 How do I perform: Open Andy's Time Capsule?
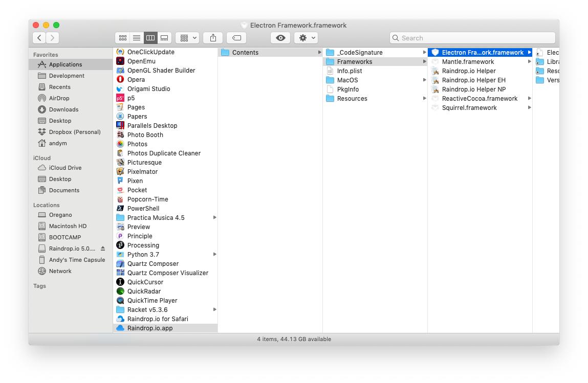71,260
